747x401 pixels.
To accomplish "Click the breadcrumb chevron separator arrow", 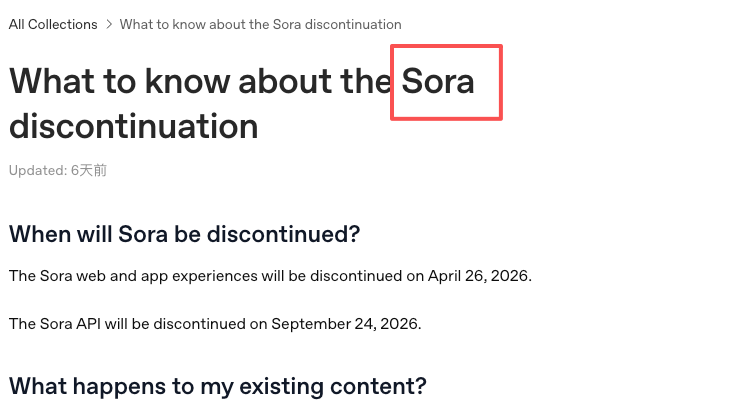I will [109, 24].
